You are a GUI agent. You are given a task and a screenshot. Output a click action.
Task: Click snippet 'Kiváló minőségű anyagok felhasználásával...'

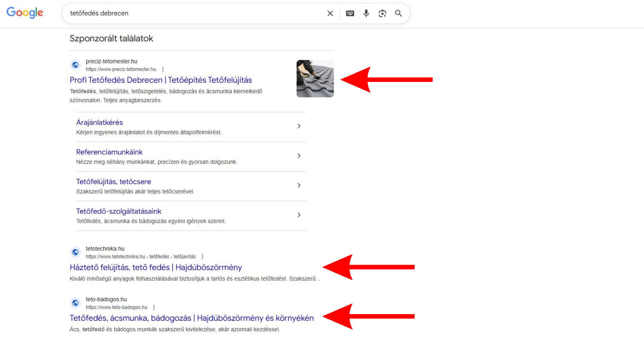point(195,279)
